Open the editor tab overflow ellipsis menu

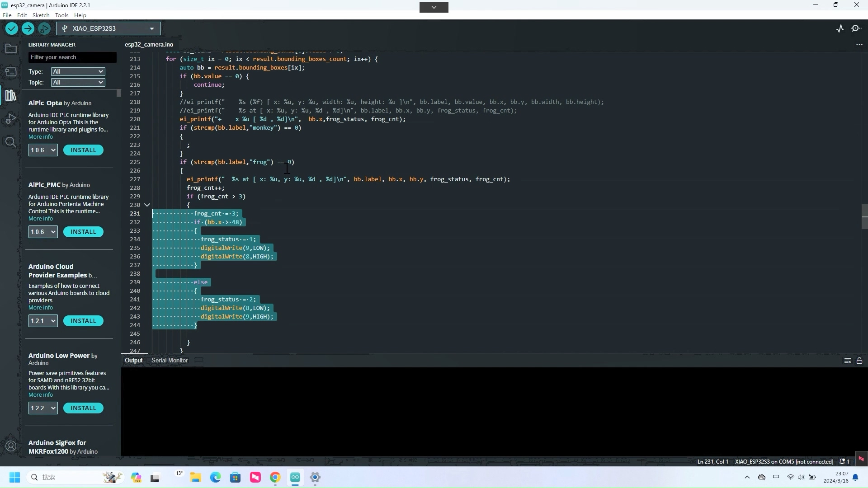pos(859,45)
